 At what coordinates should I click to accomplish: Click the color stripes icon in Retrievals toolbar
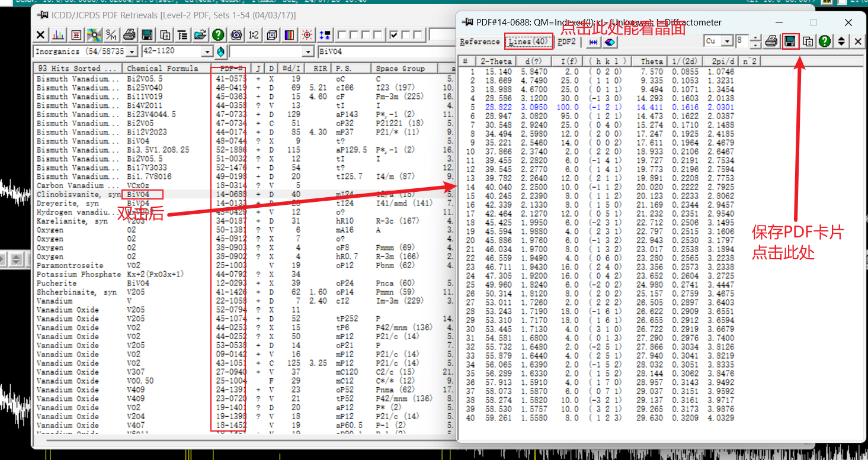pyautogui.click(x=290, y=35)
